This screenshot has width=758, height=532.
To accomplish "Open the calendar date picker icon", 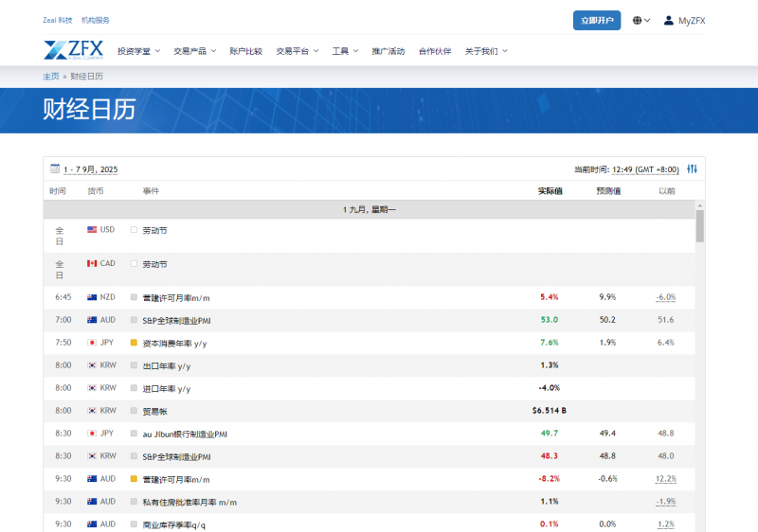I will coord(55,168).
